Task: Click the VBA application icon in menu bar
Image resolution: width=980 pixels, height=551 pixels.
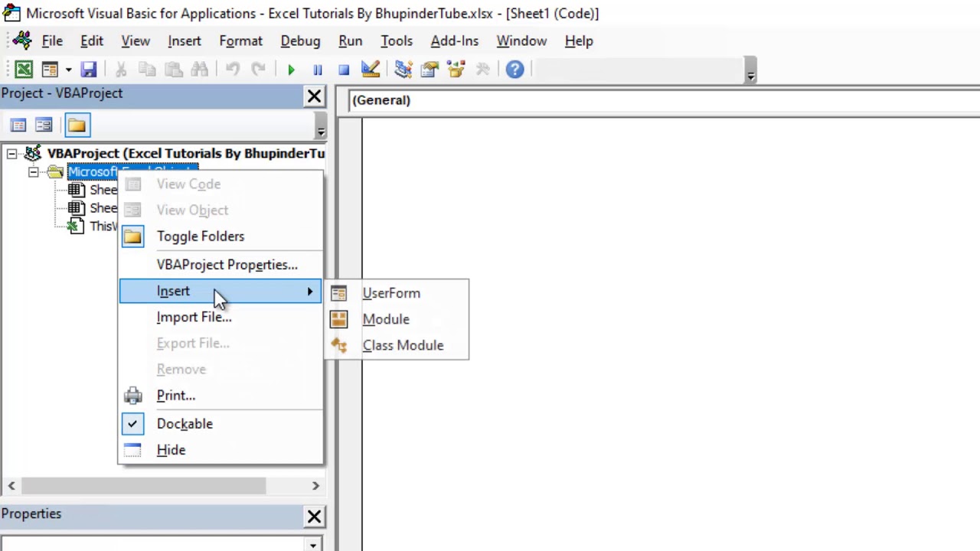Action: [22, 41]
